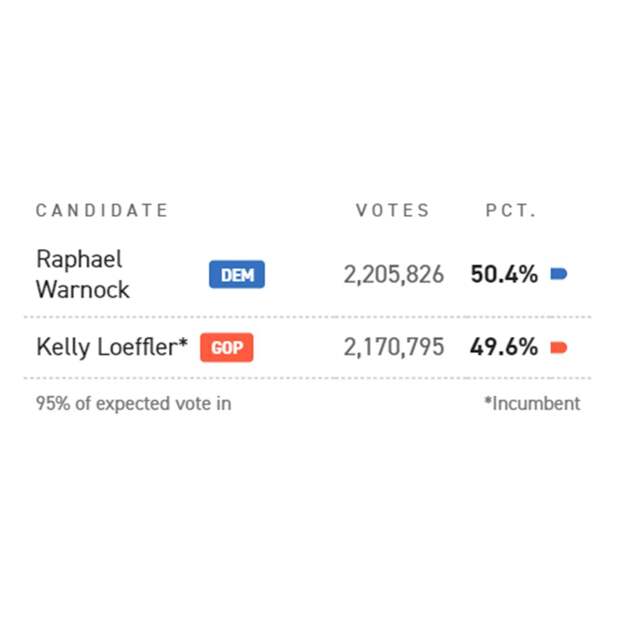Click the asterisk after Loeffler's name
620x620 pixels.
coord(183,342)
